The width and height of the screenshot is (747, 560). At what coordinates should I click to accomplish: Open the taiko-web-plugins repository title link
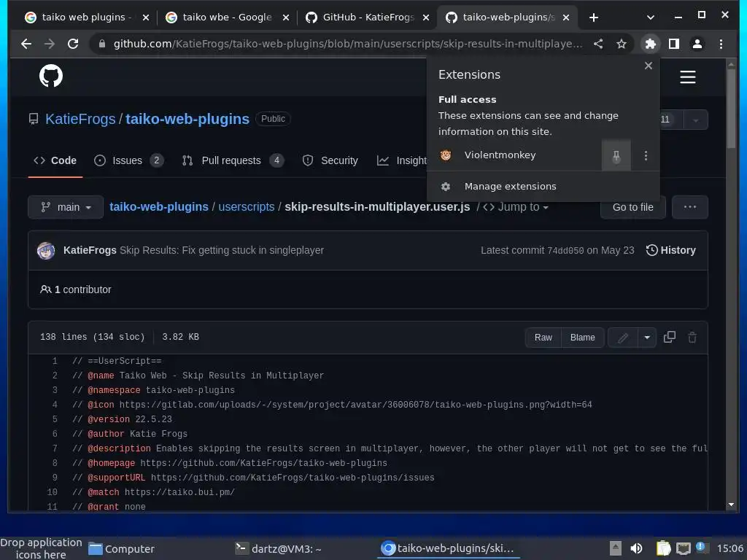coord(187,119)
